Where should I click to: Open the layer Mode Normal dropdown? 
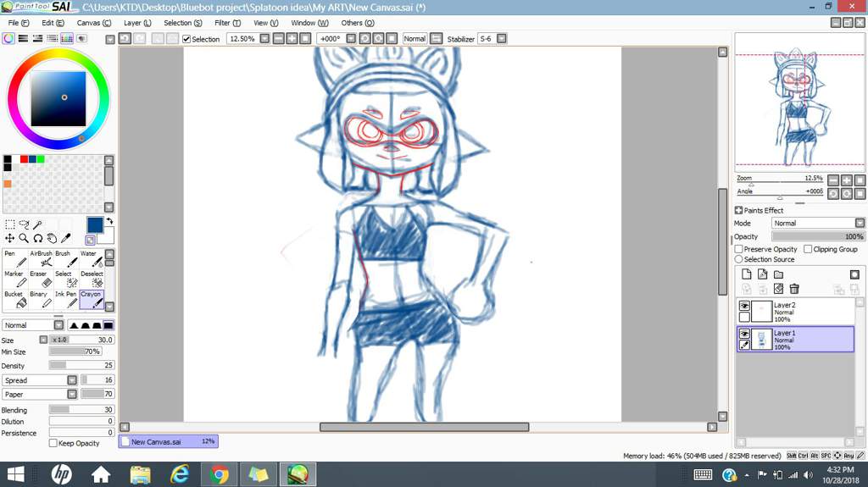(860, 223)
